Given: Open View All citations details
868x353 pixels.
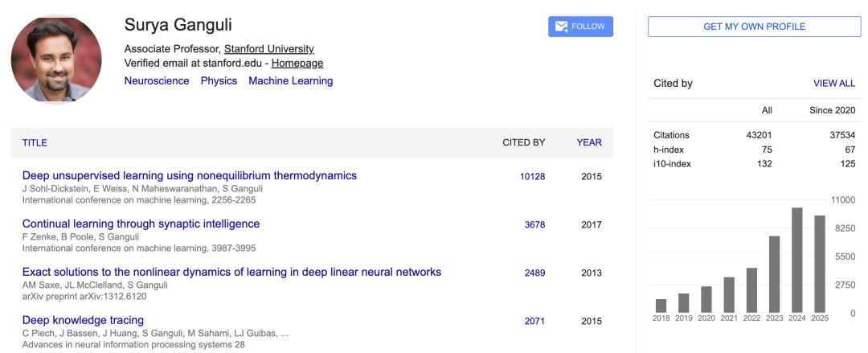Looking at the screenshot, I should (x=834, y=83).
